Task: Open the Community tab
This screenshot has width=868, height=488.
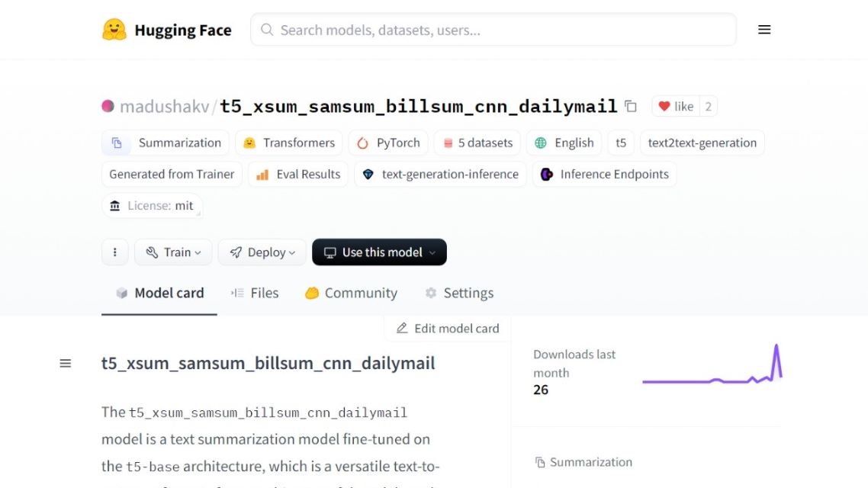Action: [350, 293]
